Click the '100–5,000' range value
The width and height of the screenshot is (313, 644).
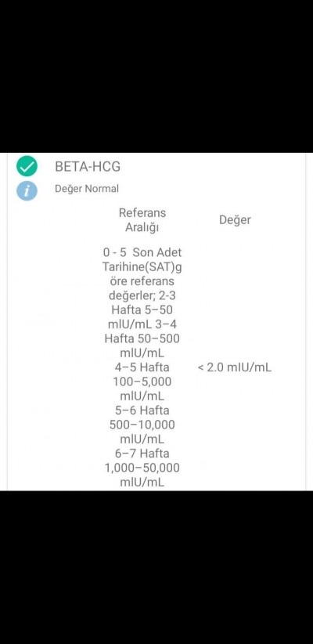(142, 382)
